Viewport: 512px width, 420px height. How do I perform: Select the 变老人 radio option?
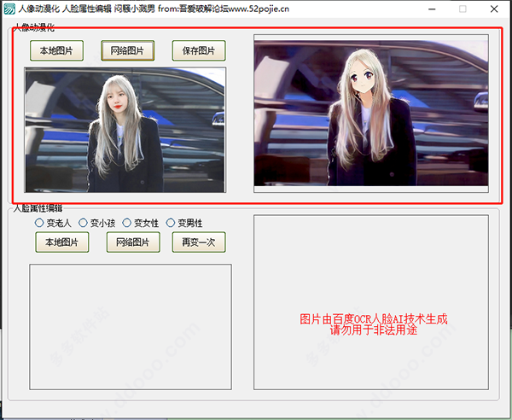(x=53, y=223)
